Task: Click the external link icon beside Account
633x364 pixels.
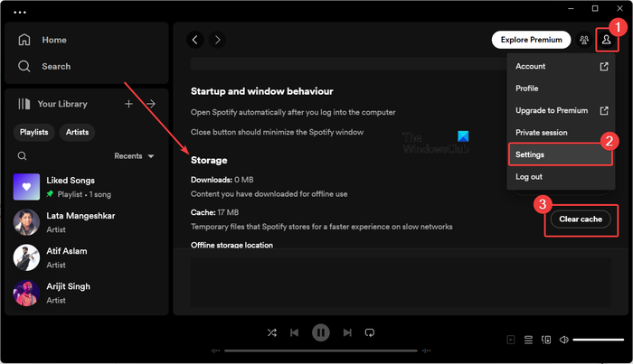Action: click(x=604, y=67)
